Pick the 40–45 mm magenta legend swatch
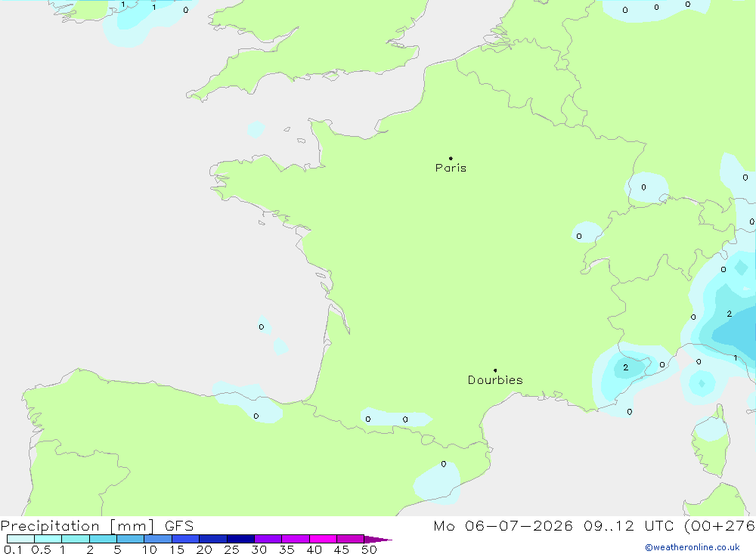This screenshot has height=554, width=756. pyautogui.click(x=323, y=539)
